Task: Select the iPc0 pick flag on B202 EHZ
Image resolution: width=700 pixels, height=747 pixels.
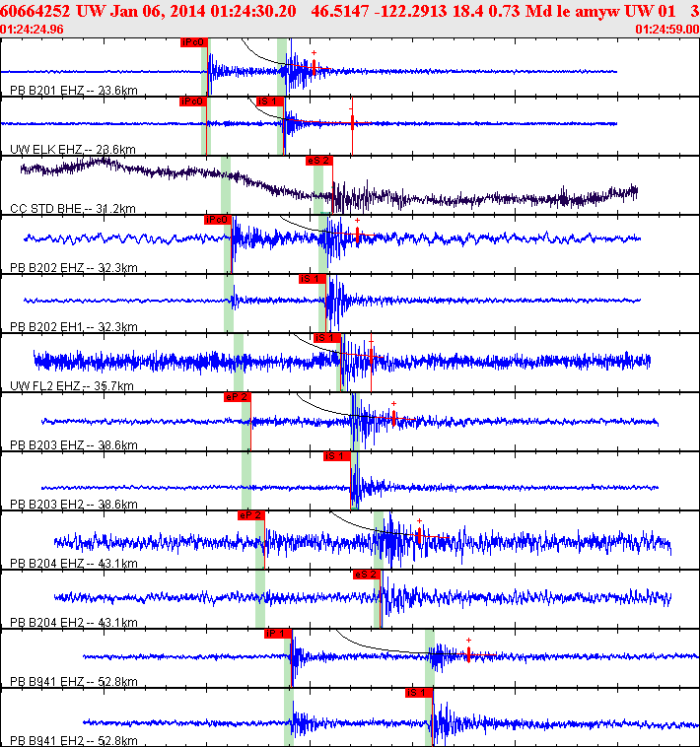Action: tap(218, 220)
